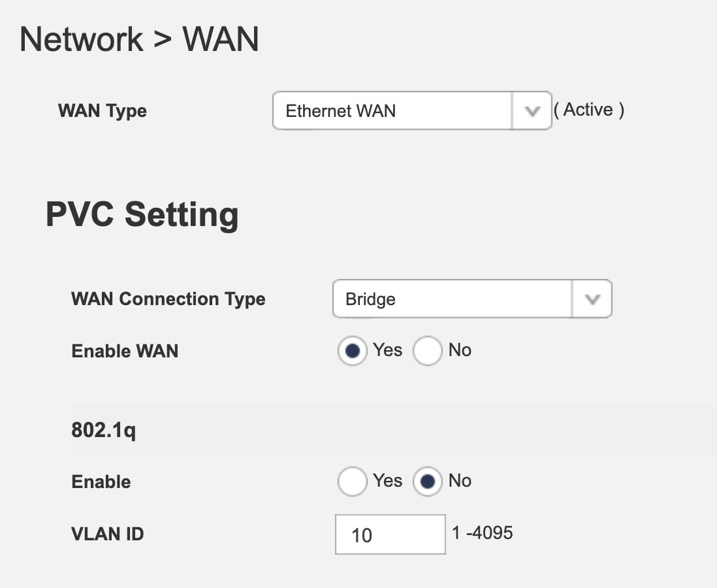Enable 802.1q by choosing the Yes radio
The height and width of the screenshot is (588, 717).
(352, 482)
